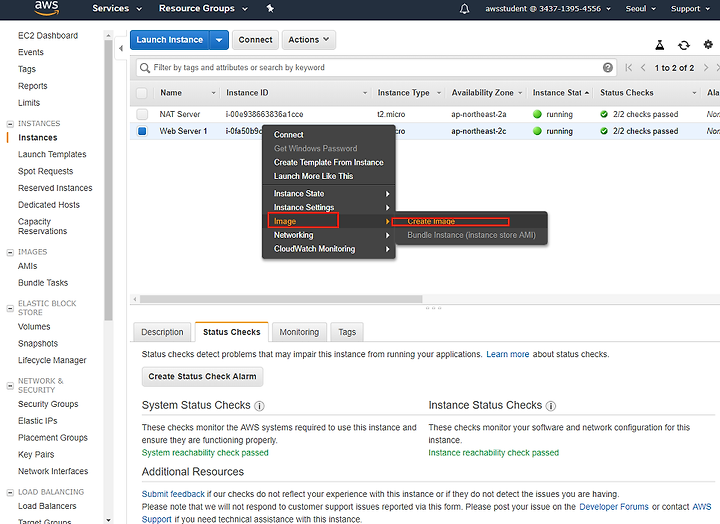This screenshot has height=524, width=720.
Task: Open the Submit feedback link
Action: pos(173,494)
